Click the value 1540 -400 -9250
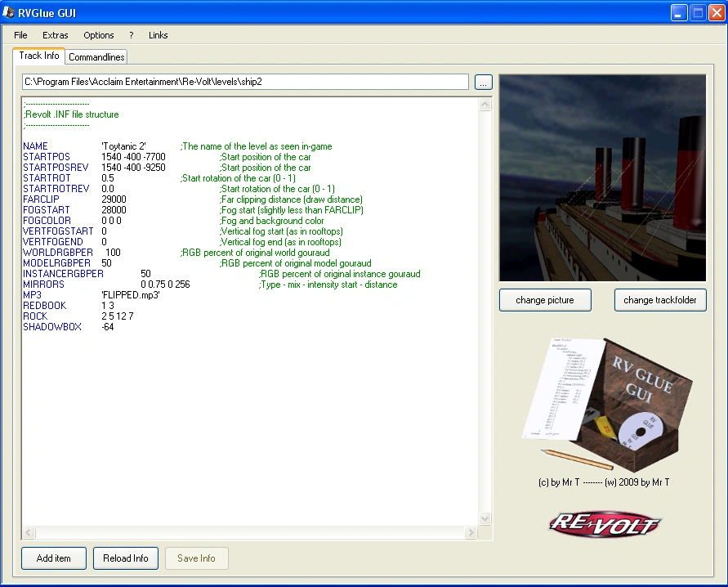 pyautogui.click(x=133, y=168)
